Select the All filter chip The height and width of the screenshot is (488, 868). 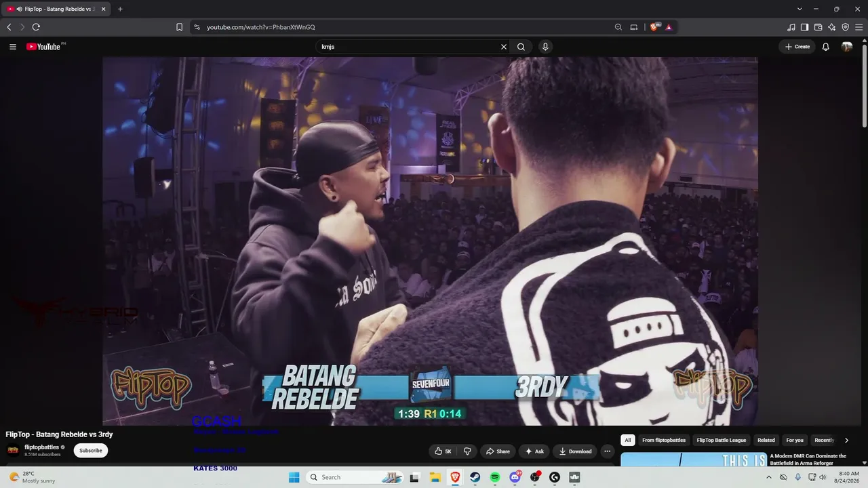click(x=628, y=440)
